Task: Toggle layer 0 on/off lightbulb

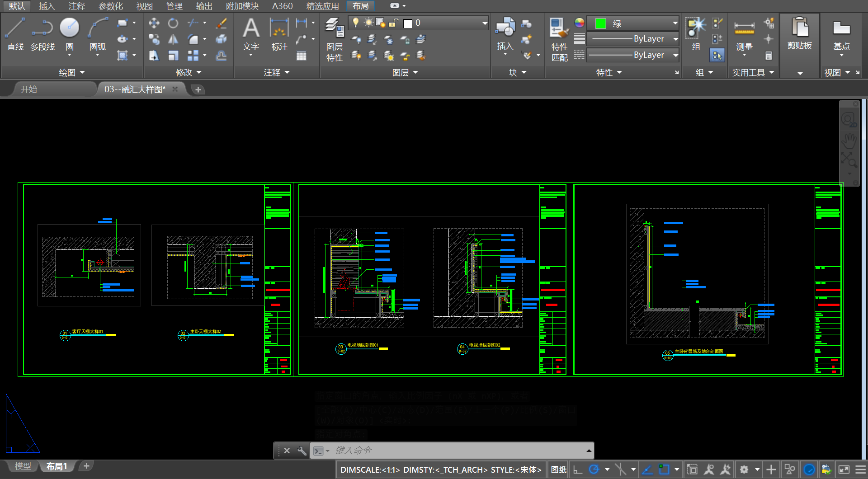Action: point(356,23)
